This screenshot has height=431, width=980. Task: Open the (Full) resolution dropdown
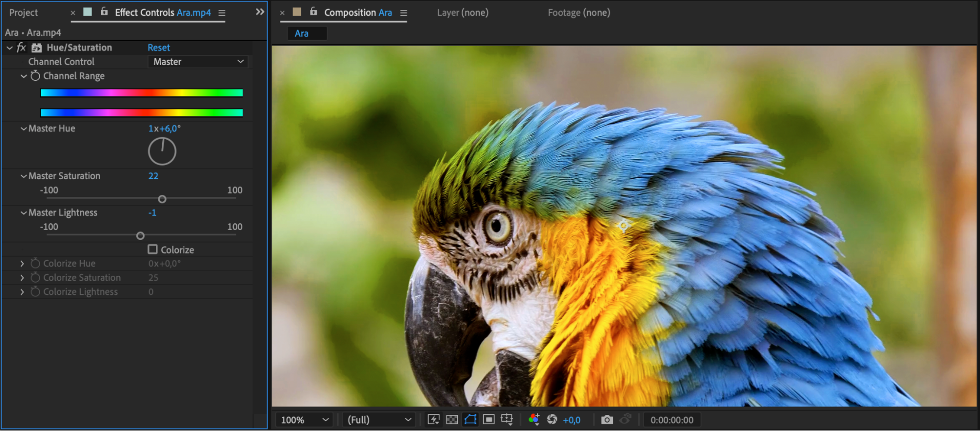pos(379,420)
